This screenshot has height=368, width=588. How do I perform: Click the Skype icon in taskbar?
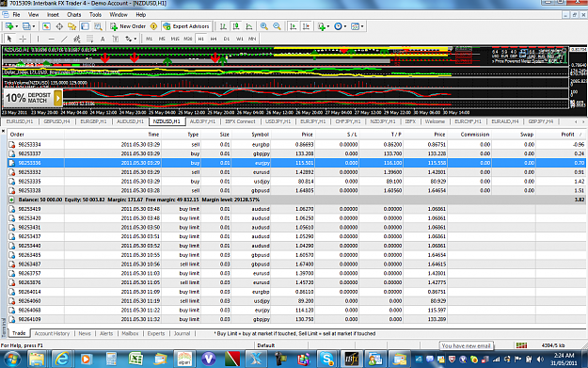pyautogui.click(x=326, y=359)
